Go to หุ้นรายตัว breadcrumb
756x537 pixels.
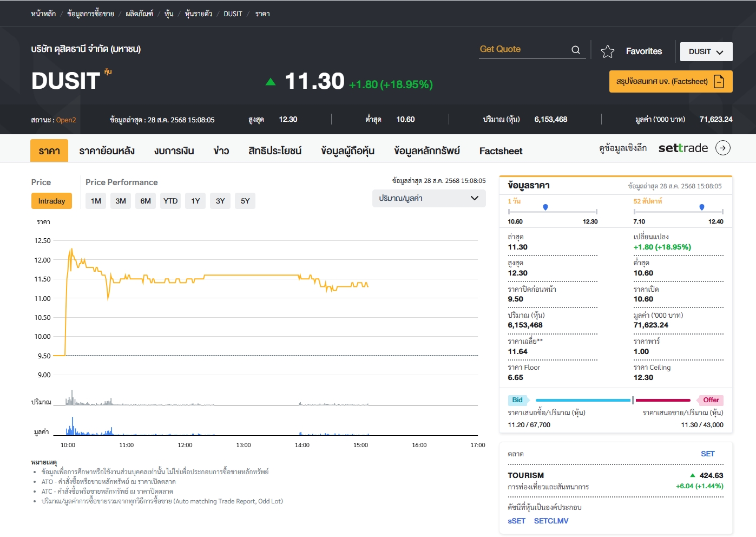coord(199,14)
